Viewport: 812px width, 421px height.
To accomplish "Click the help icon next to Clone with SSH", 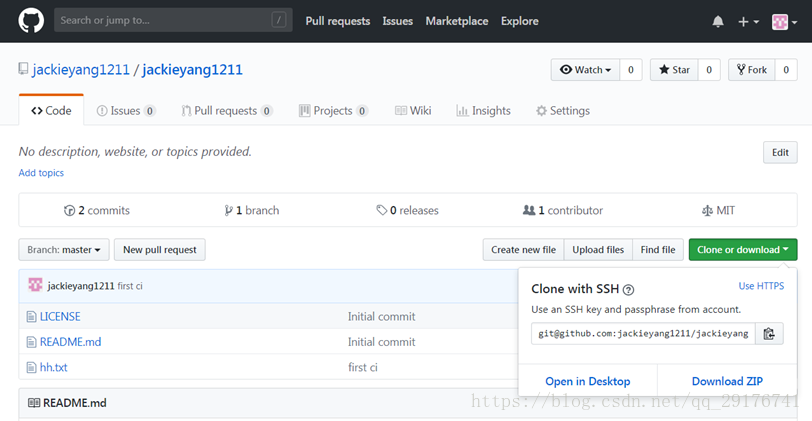I will [628, 289].
